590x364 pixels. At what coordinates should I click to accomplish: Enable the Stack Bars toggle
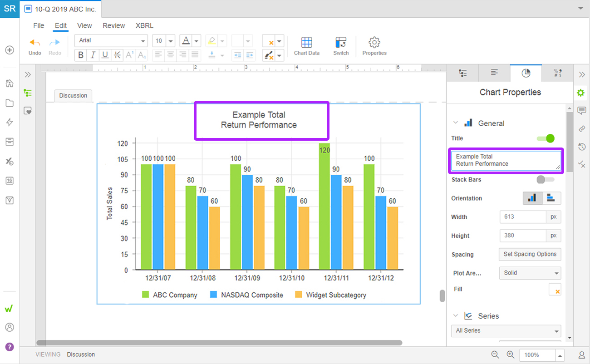545,180
